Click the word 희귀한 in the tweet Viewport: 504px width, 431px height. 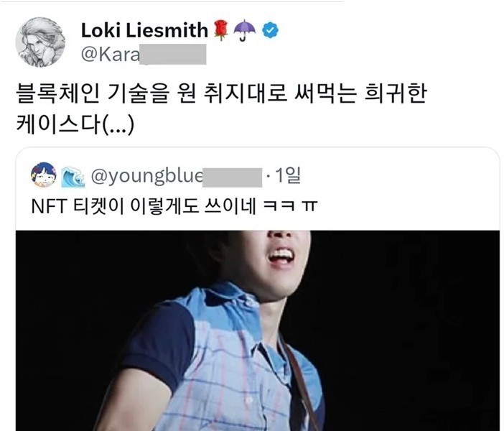click(x=396, y=94)
